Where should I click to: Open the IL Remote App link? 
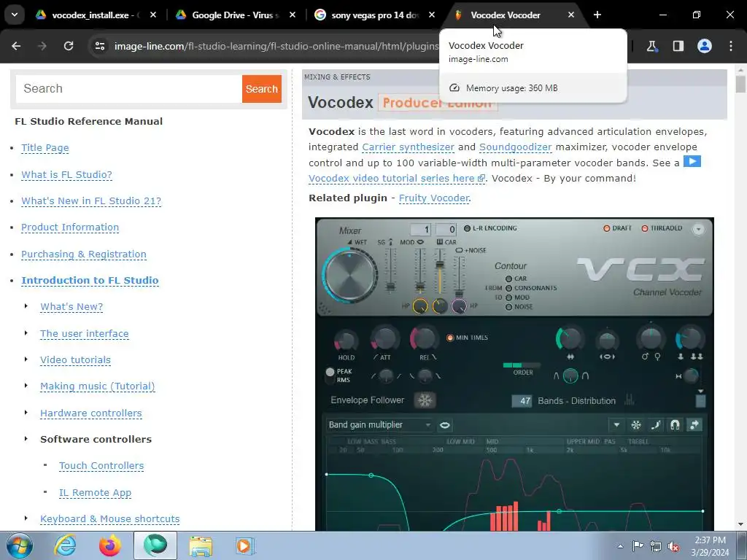click(x=95, y=492)
